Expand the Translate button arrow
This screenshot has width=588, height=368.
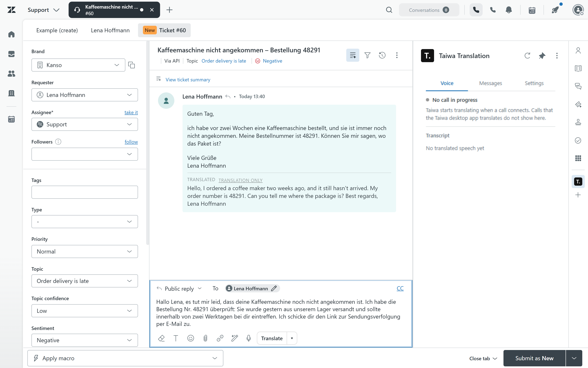tap(292, 338)
